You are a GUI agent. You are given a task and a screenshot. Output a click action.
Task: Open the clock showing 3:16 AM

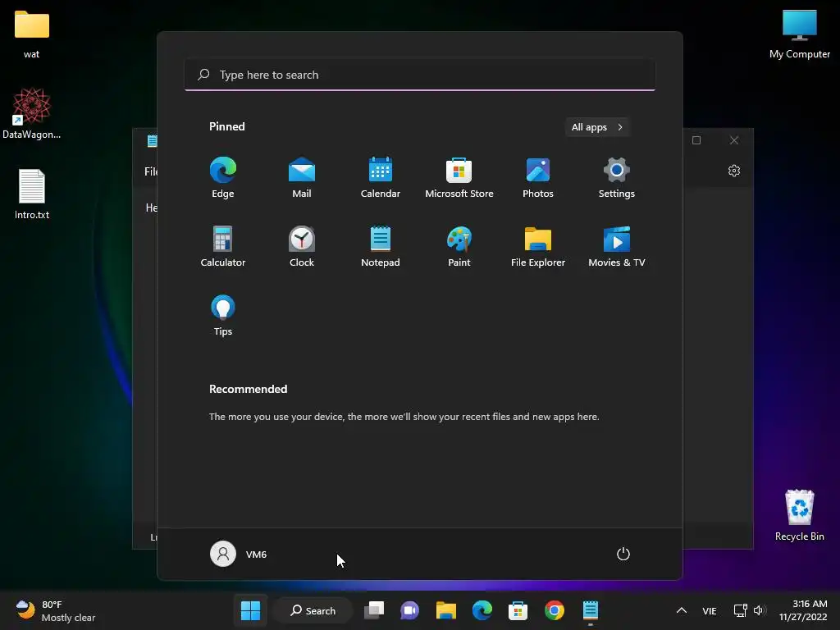(x=802, y=610)
